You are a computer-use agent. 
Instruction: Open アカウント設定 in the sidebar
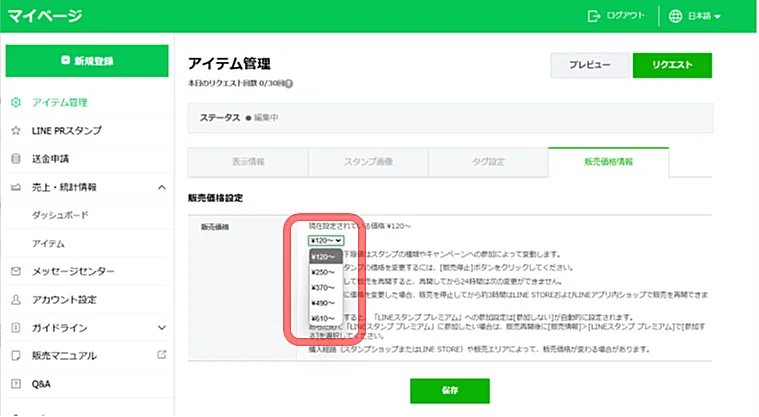coord(64,300)
